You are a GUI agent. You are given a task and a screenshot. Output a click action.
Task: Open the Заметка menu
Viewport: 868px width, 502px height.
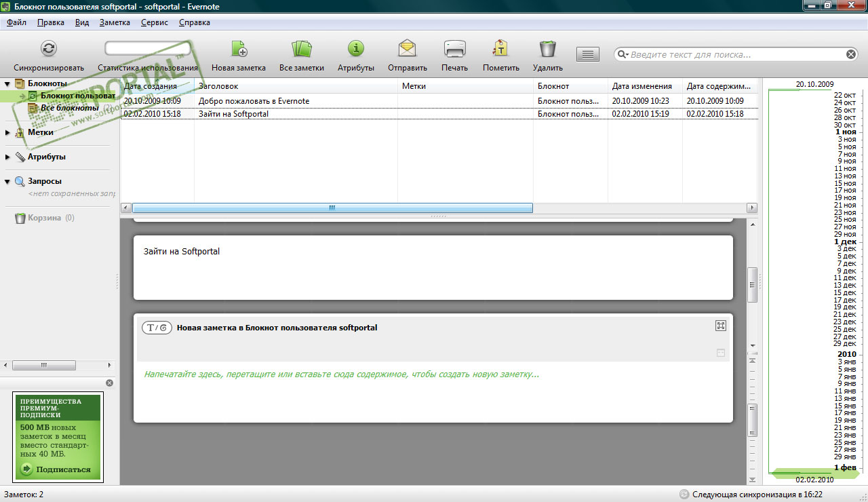coord(115,22)
